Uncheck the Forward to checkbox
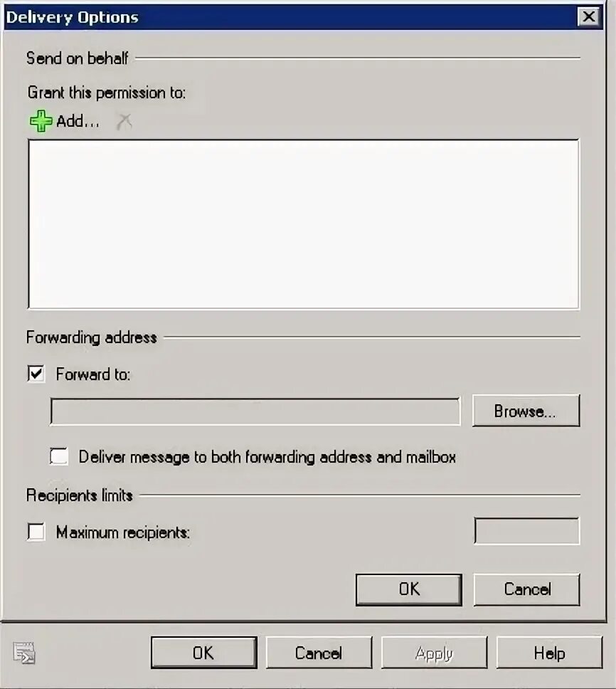616x689 pixels. pyautogui.click(x=36, y=374)
